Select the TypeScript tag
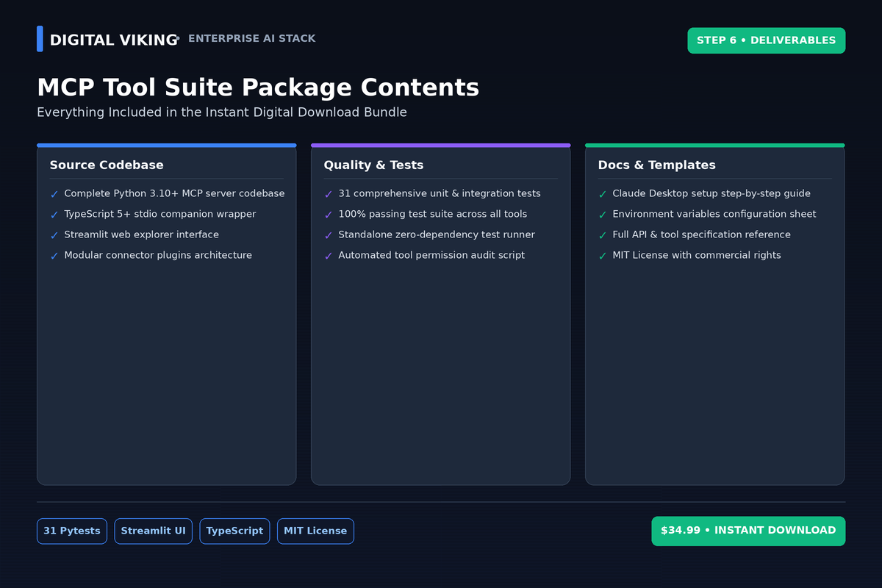Screen dimensions: 882x588 coord(234,531)
